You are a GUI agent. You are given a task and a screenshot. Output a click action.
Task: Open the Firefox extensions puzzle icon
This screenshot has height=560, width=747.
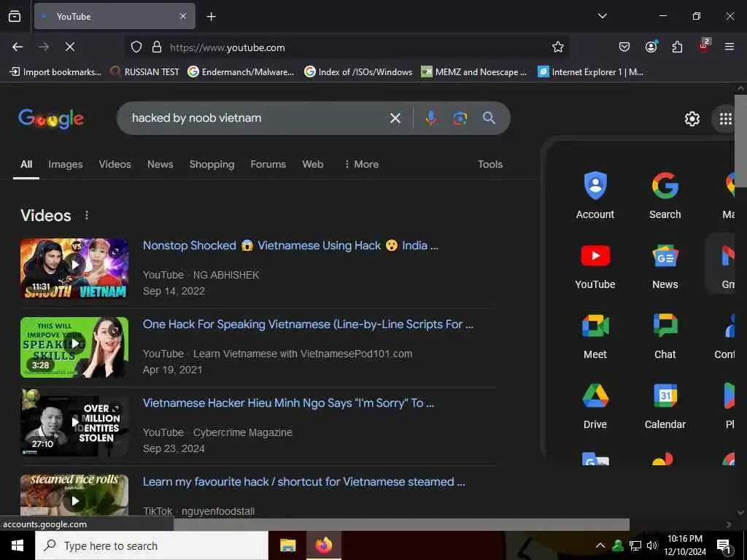(677, 47)
